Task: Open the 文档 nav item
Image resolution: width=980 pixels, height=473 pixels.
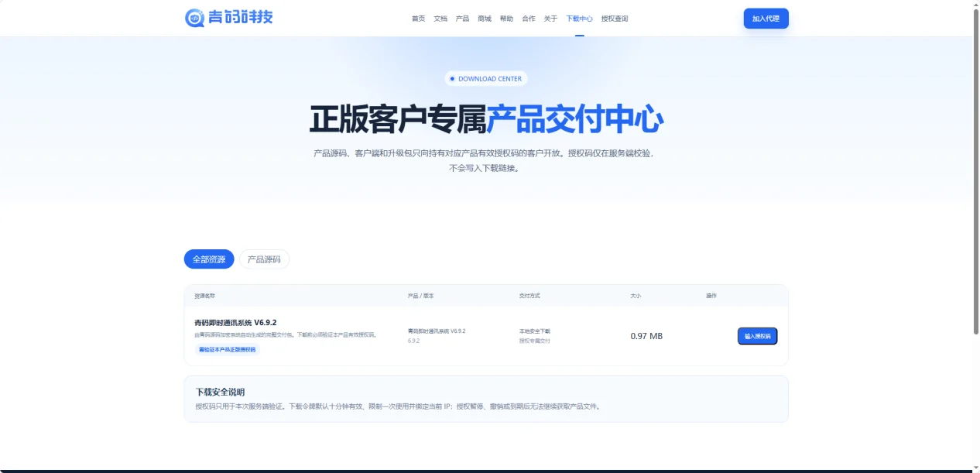Action: [x=440, y=19]
